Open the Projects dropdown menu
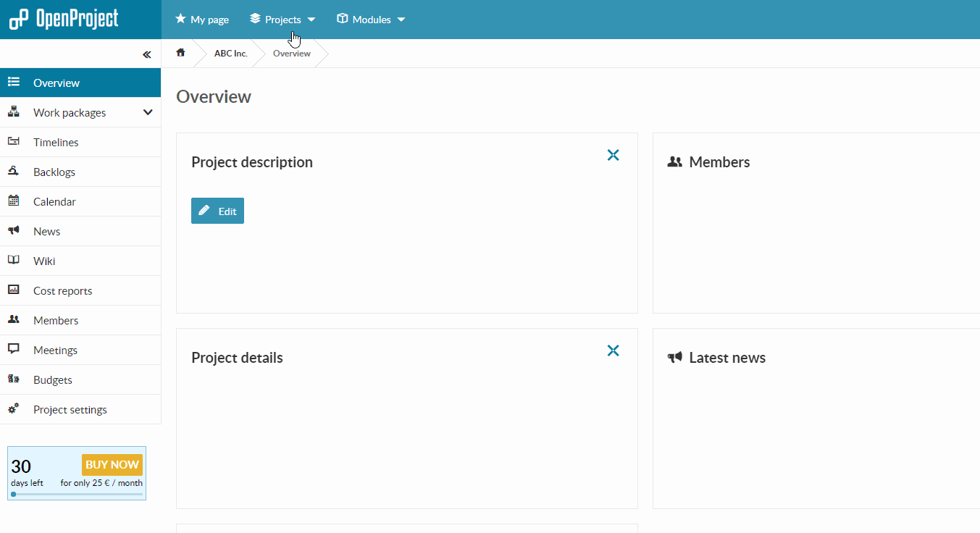Image resolution: width=980 pixels, height=533 pixels. pyautogui.click(x=282, y=20)
